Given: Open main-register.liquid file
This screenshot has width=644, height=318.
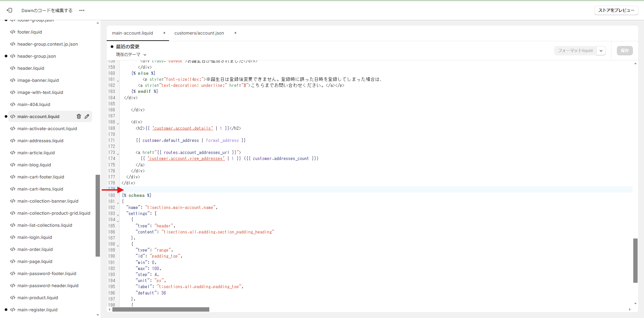Looking at the screenshot, I should pos(37,310).
